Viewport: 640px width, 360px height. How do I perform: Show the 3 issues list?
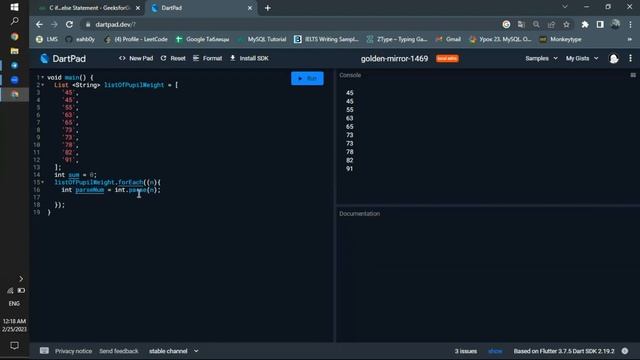(x=495, y=351)
